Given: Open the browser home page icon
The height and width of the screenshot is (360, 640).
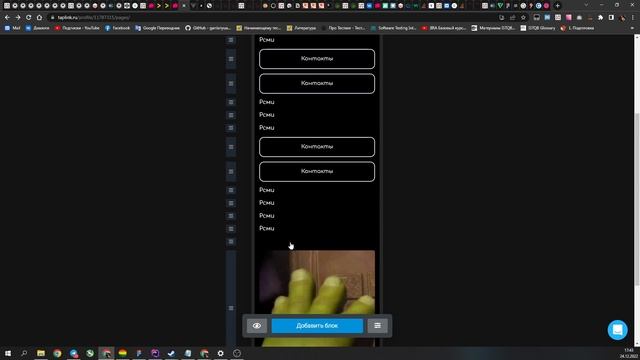Looking at the screenshot, I should [x=39, y=18].
